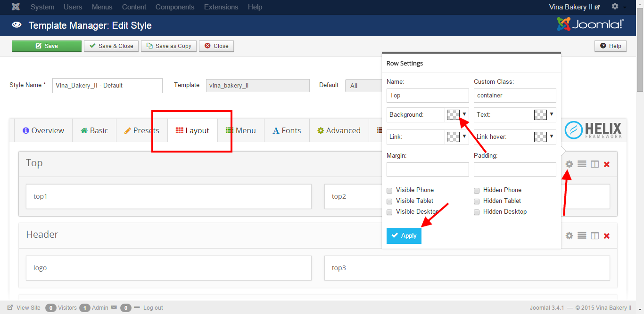This screenshot has height=314, width=644.
Task: Open the admin settings gear in the top bar
Action: (616, 7)
